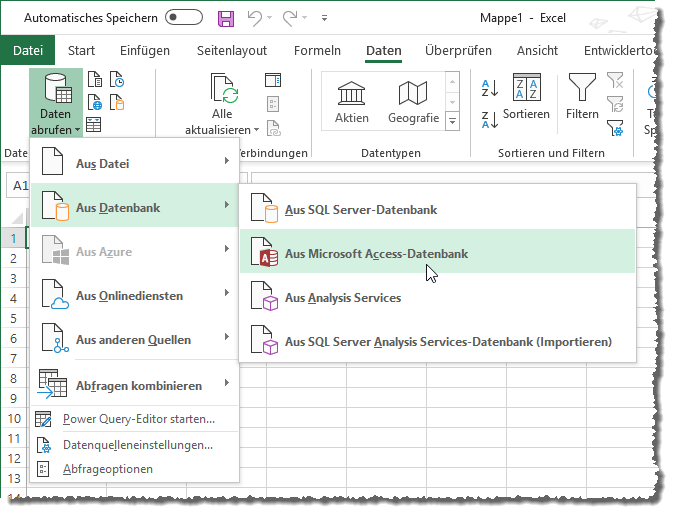Choose Aus SQL Server-Datenbank
Image resolution: width=674 pixels, height=516 pixels.
(x=438, y=208)
